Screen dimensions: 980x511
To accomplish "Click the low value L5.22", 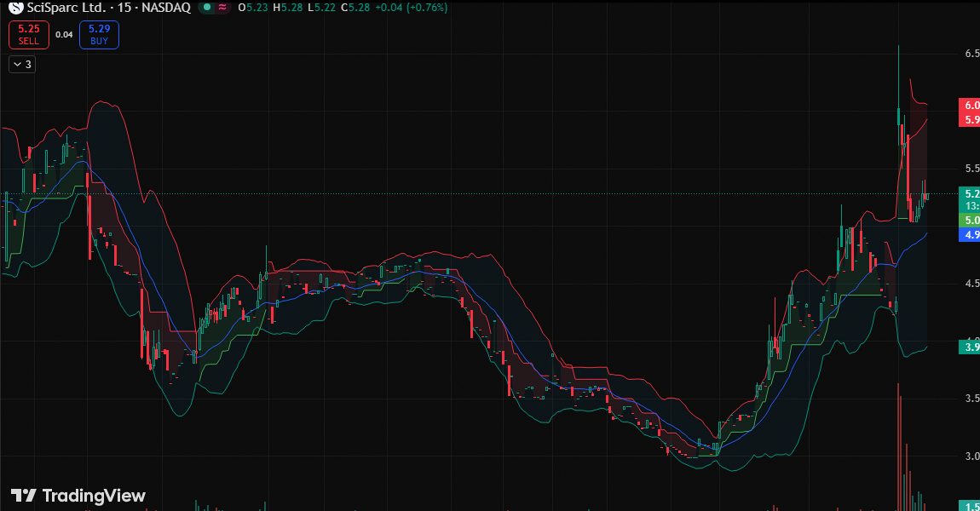I will [x=321, y=8].
